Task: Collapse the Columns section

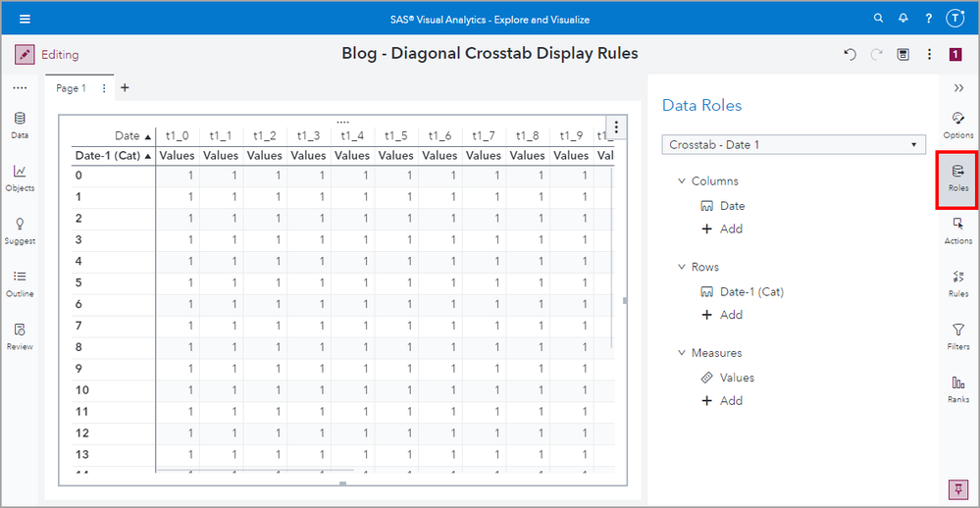Action: (682, 181)
